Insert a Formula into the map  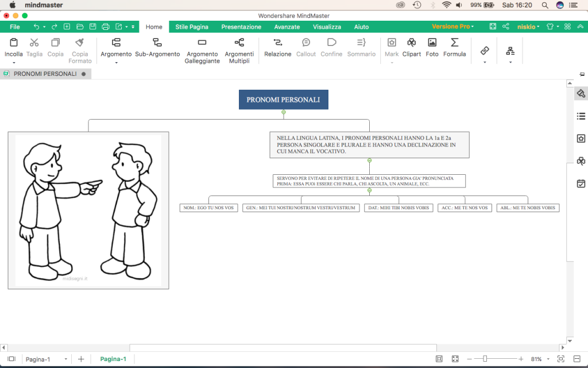454,49
